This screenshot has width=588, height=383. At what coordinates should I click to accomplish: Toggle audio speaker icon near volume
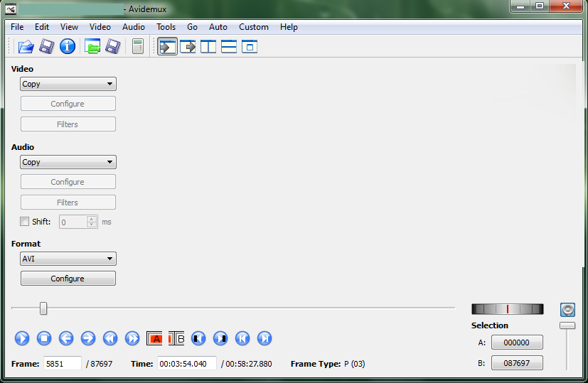click(567, 310)
